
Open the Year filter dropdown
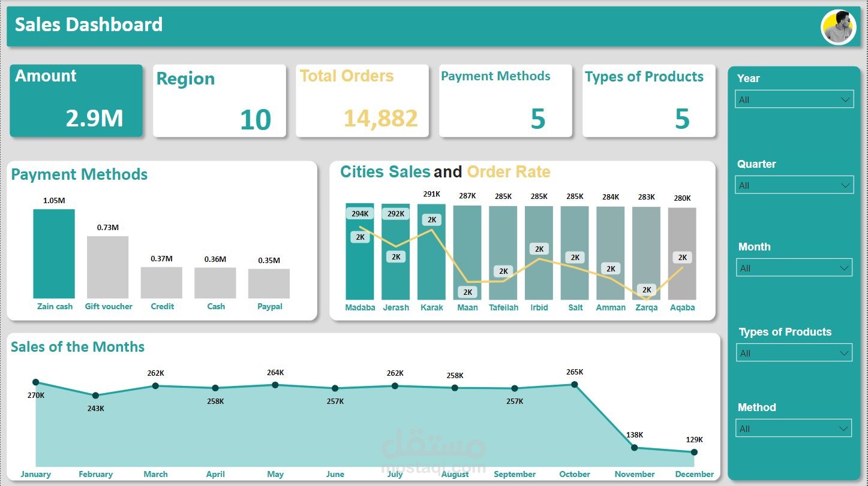(x=794, y=99)
